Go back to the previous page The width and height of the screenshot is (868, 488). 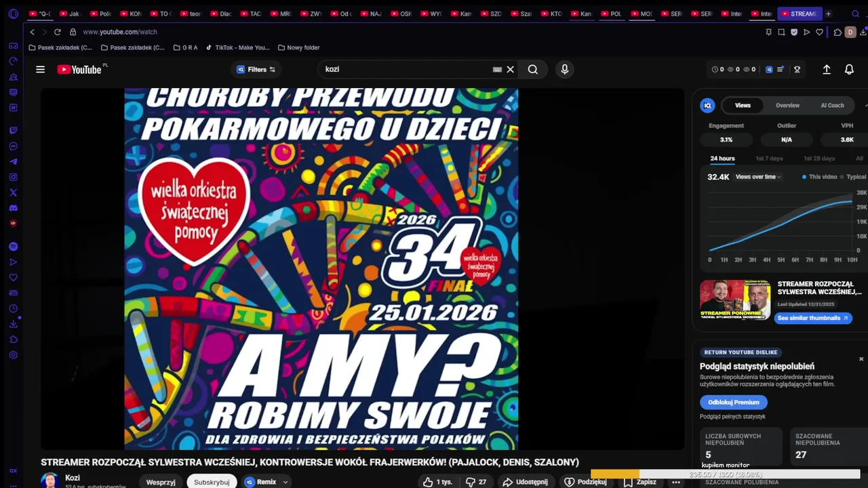click(32, 32)
